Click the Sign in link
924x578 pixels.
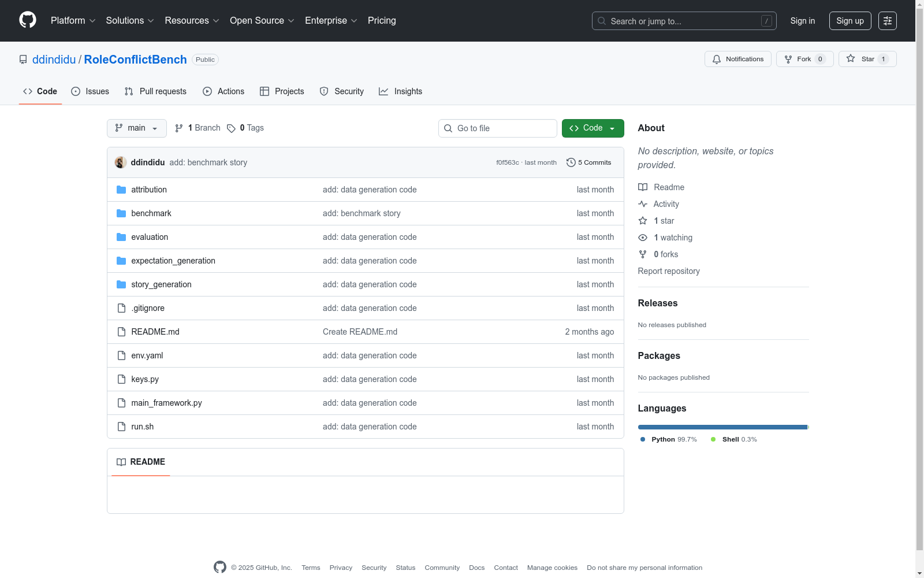(803, 21)
